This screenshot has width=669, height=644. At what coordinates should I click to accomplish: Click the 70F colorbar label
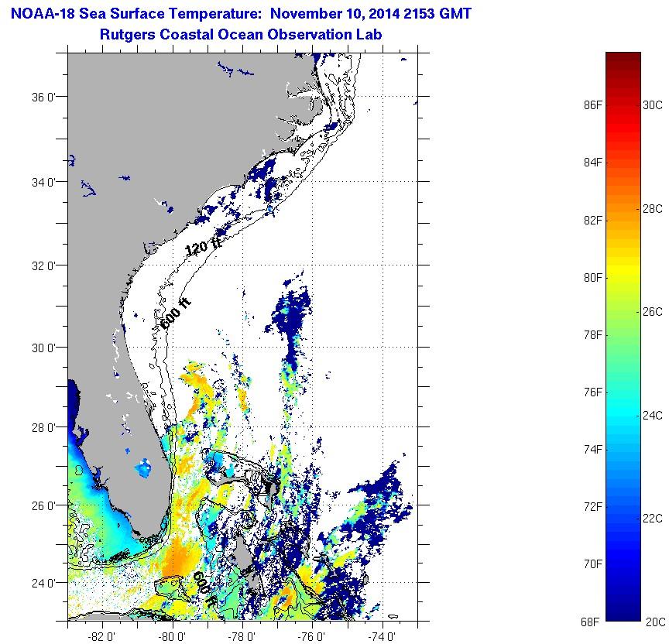click(593, 563)
